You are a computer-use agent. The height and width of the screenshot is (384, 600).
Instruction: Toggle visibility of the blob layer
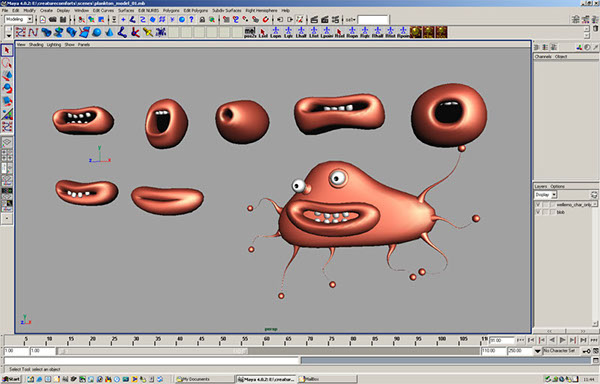(x=538, y=212)
